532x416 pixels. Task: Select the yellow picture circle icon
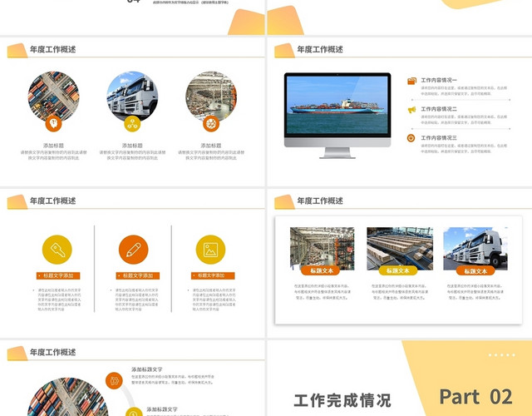click(210, 250)
